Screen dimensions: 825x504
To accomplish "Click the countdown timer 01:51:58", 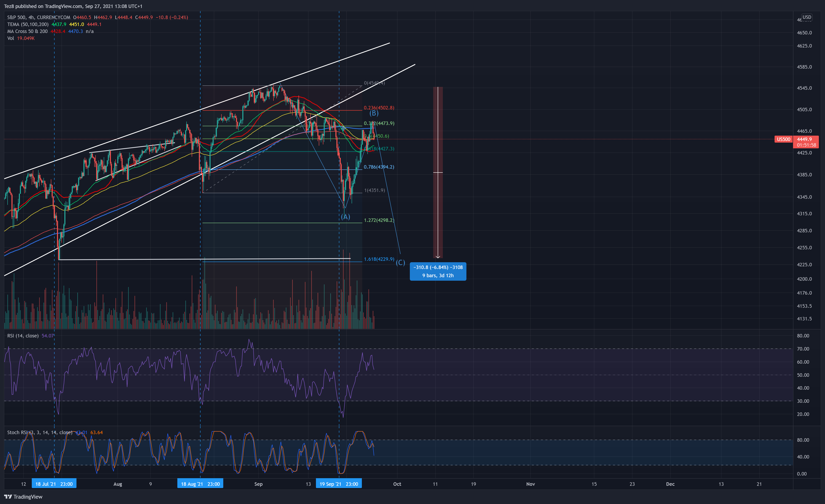I will point(806,145).
